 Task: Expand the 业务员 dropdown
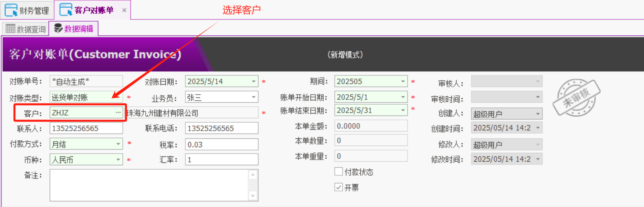tap(254, 97)
